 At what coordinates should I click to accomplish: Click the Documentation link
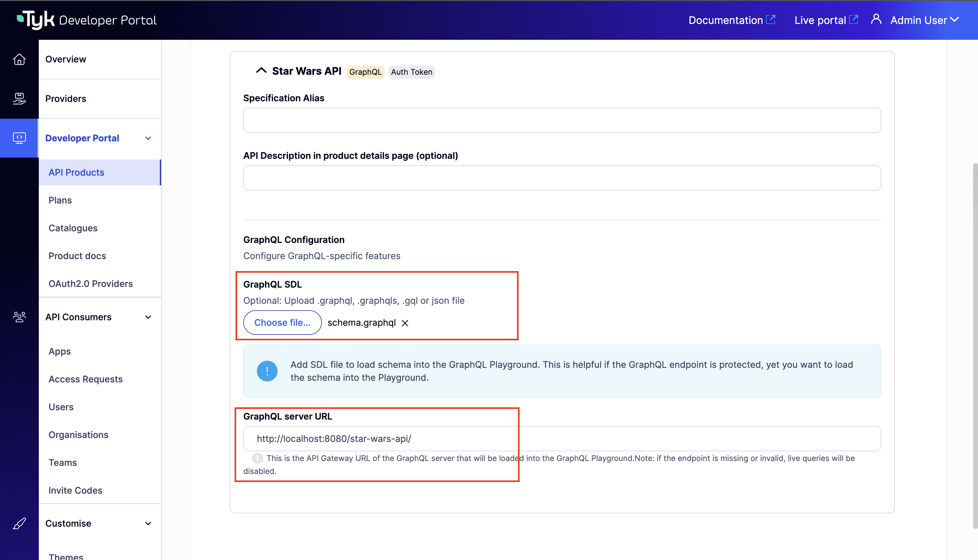coord(726,20)
